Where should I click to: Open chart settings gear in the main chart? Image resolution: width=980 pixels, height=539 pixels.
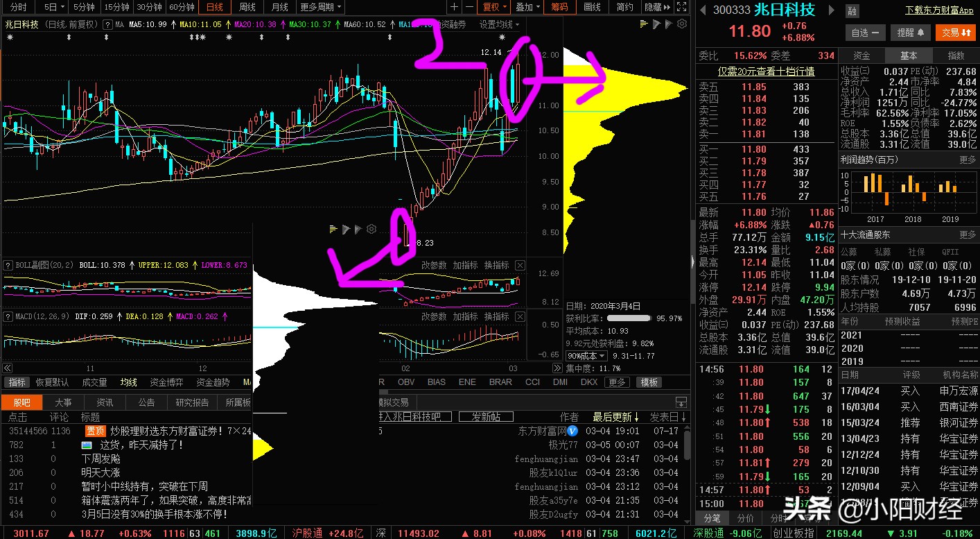(682, 24)
